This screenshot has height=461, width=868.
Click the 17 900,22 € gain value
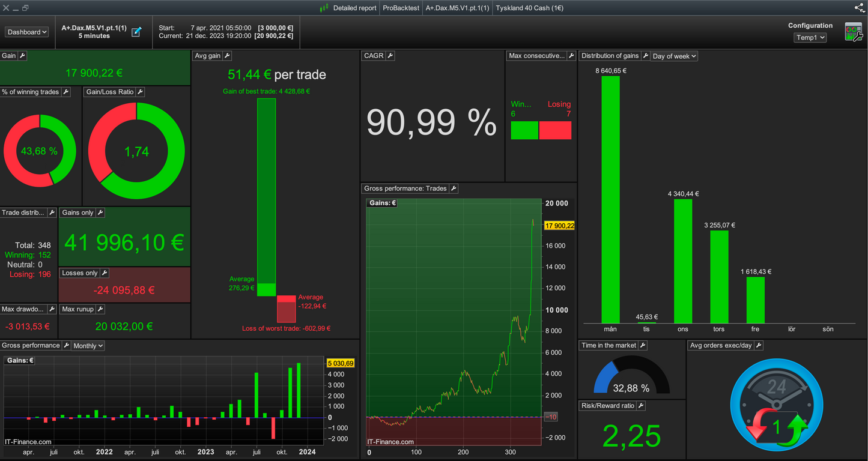94,73
